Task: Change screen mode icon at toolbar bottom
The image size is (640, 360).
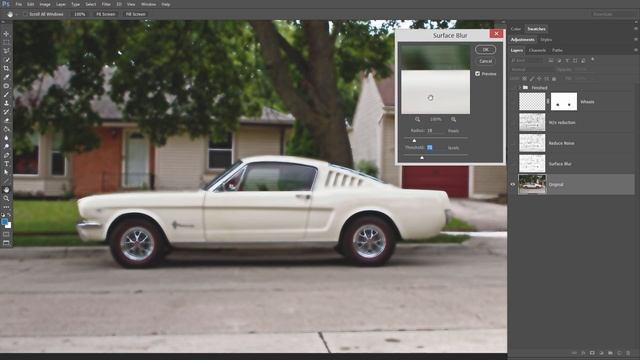Action: click(6, 243)
